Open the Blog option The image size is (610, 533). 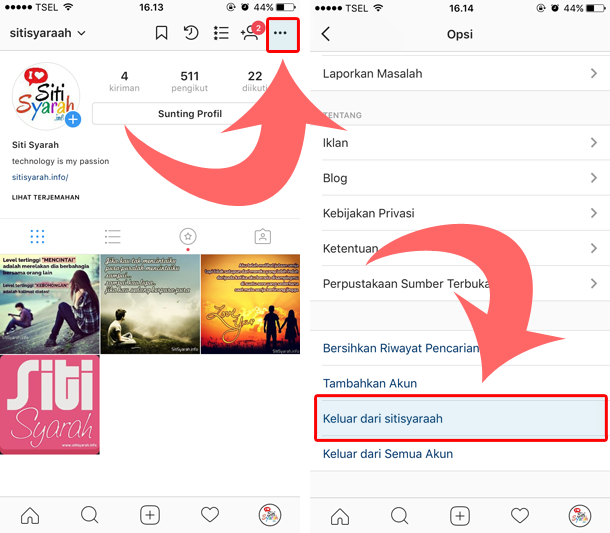(x=460, y=178)
